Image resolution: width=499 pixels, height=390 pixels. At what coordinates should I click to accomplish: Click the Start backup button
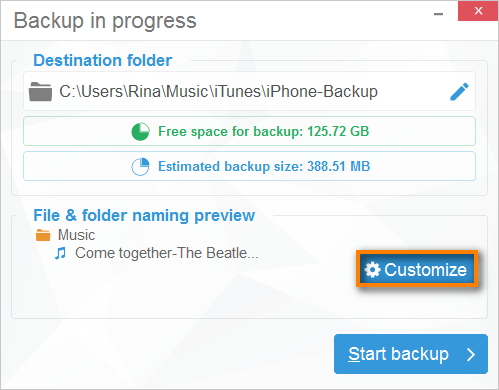pos(411,354)
